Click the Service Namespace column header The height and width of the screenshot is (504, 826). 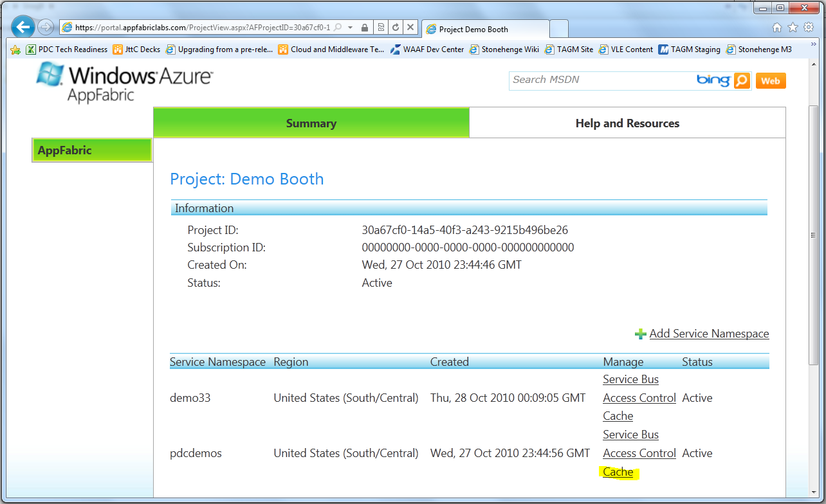click(x=217, y=362)
